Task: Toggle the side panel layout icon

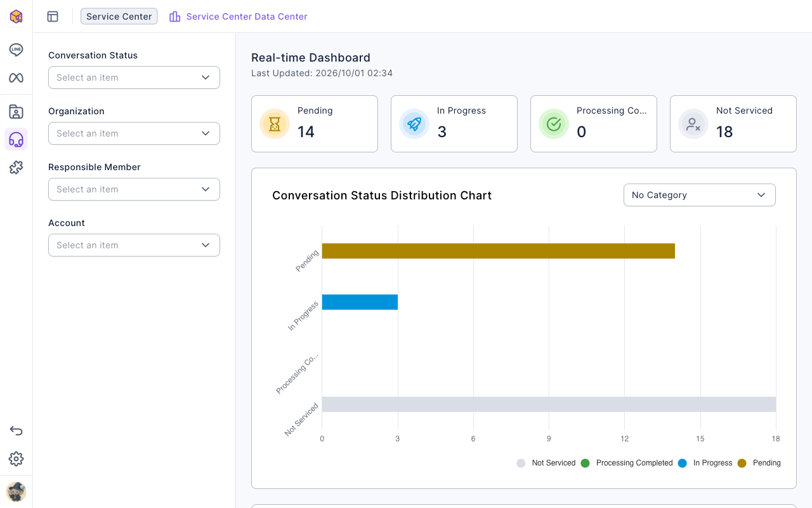Action: coord(53,17)
